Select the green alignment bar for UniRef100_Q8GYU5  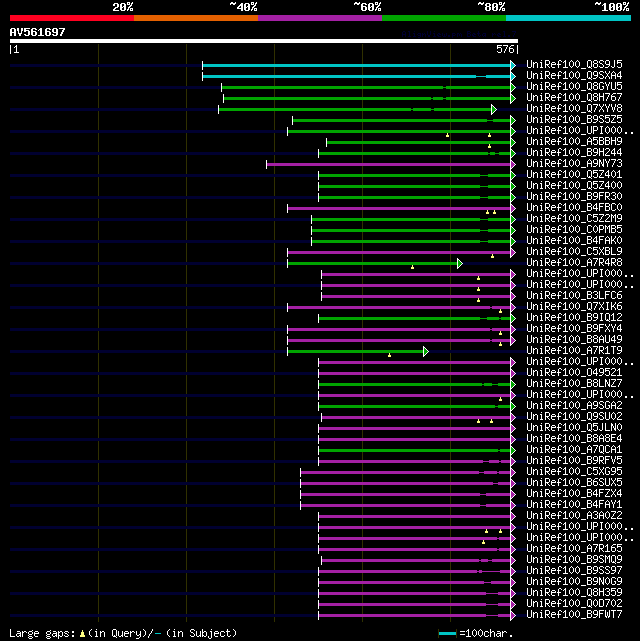coord(366,87)
